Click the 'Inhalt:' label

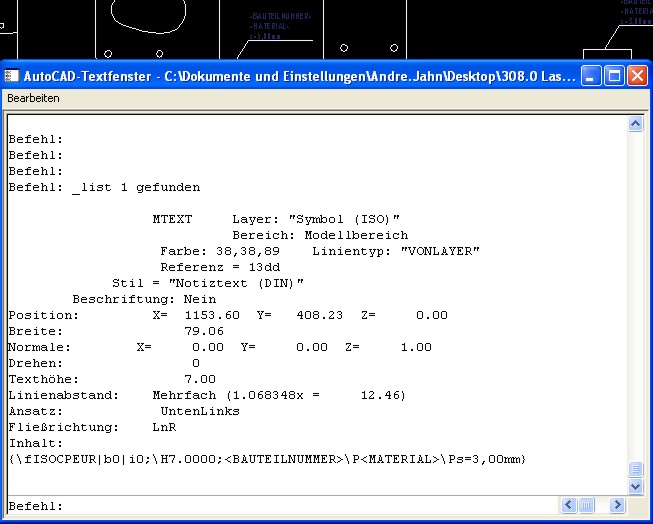click(36, 443)
